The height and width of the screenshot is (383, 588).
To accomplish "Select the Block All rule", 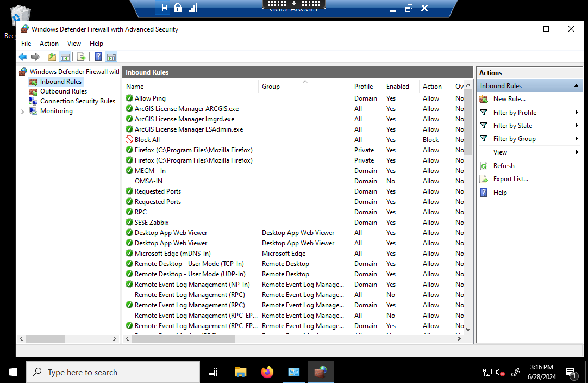I will 147,140.
